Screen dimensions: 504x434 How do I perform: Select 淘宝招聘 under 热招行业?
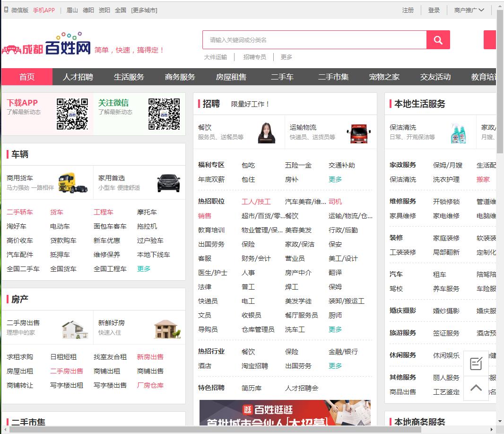(x=254, y=365)
